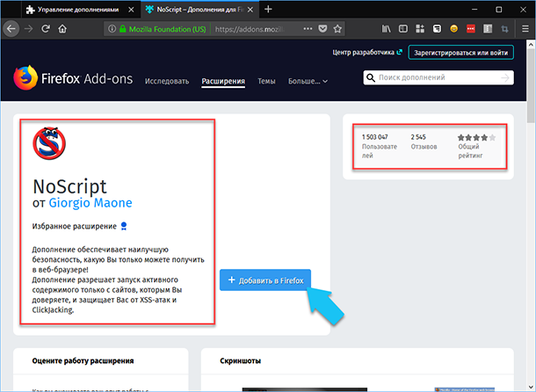Image resolution: width=536 pixels, height=392 pixels.
Task: Open the home page icon
Action: point(62,29)
